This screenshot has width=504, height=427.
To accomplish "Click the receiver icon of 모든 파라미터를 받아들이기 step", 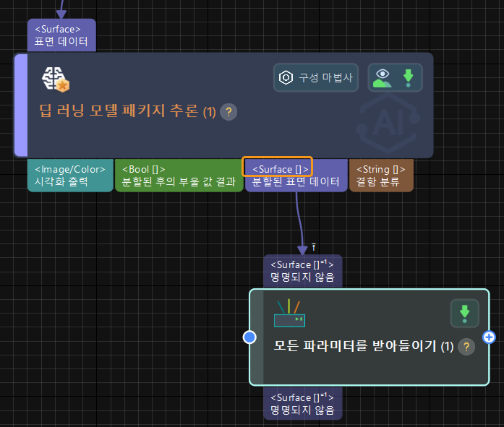I will tap(289, 313).
